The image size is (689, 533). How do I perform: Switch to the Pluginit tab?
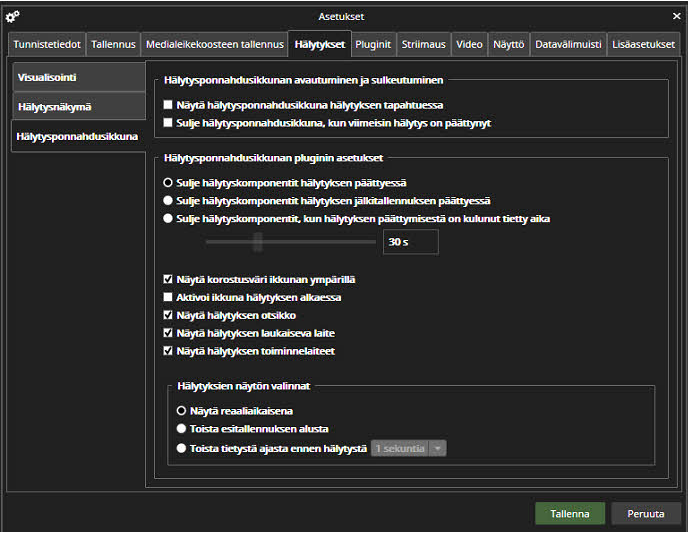(373, 44)
